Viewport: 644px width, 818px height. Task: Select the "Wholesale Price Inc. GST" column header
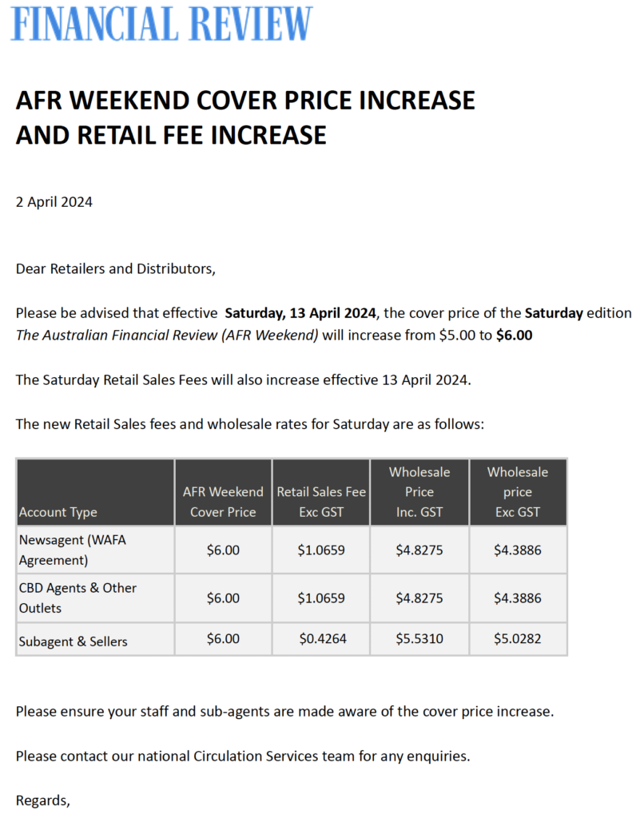(x=419, y=492)
